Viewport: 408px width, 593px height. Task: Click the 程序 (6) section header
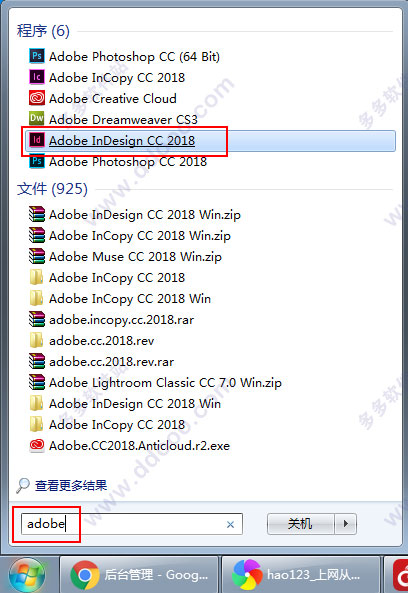(43, 31)
